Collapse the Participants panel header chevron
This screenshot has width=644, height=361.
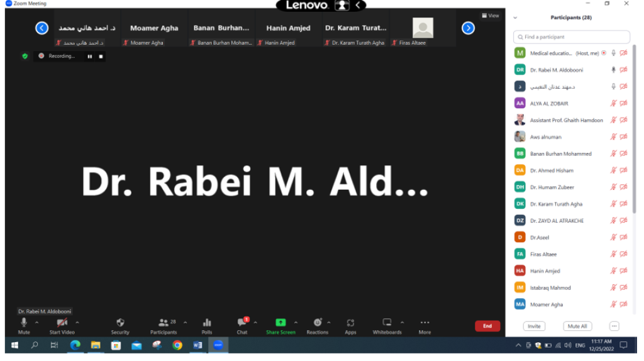[516, 18]
